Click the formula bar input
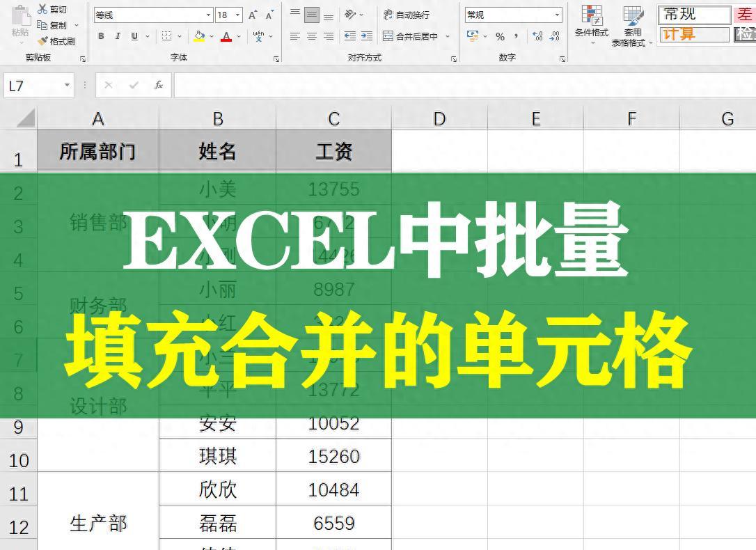The image size is (756, 550). point(465,86)
